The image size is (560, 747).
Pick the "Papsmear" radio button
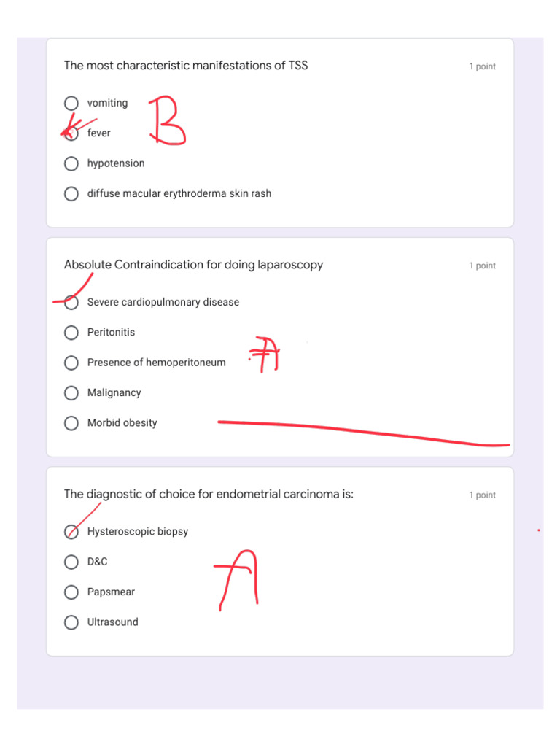point(71,592)
